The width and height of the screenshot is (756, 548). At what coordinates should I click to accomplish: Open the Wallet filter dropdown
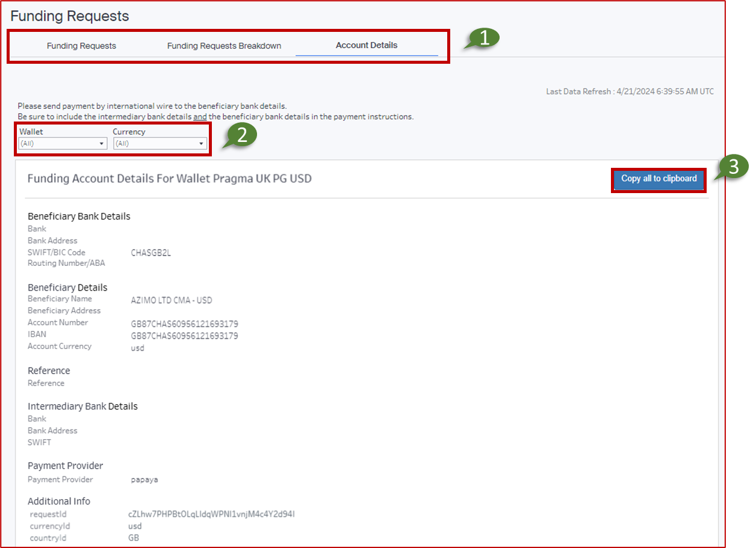coord(63,144)
